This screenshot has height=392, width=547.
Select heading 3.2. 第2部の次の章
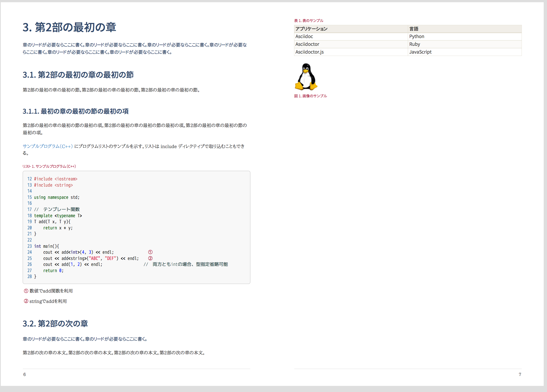(x=55, y=324)
